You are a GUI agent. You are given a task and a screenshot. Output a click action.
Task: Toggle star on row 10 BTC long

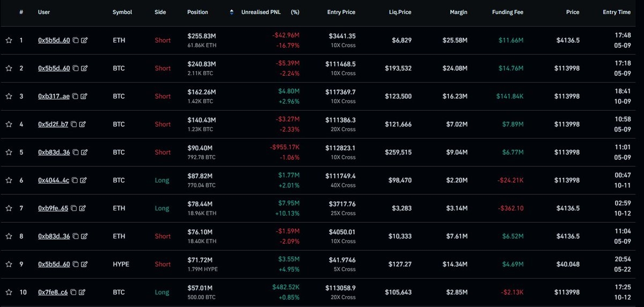[9, 292]
